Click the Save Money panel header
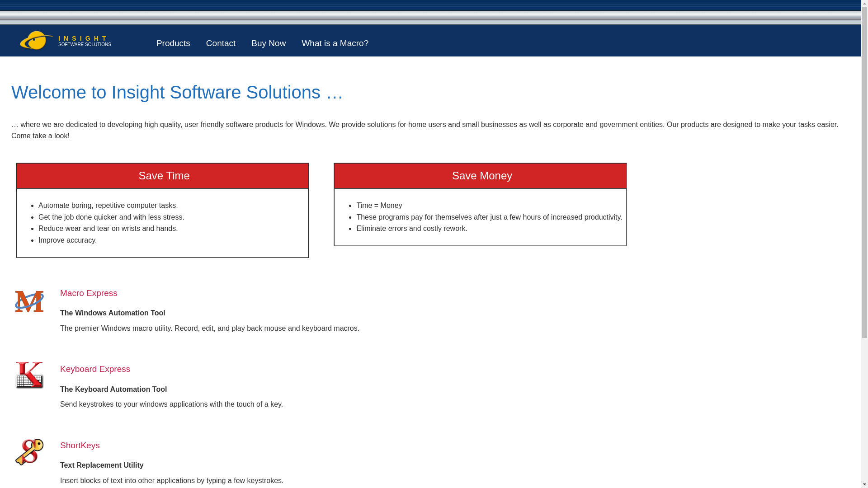Image resolution: width=868 pixels, height=488 pixels. [x=480, y=176]
